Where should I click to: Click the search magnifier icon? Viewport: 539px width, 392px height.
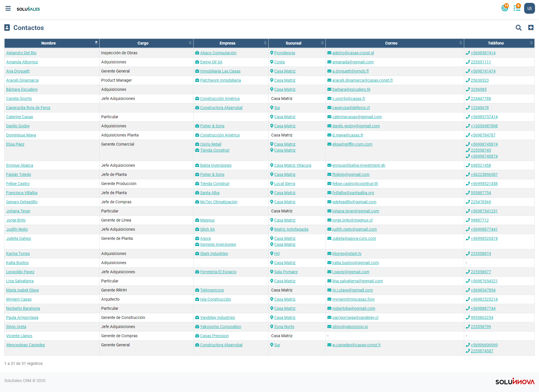tap(518, 28)
